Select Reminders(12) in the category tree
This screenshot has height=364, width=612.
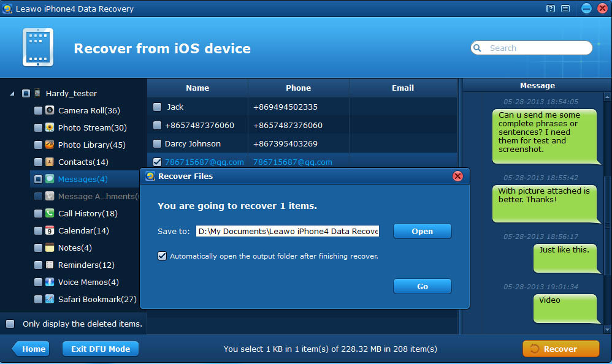point(86,265)
